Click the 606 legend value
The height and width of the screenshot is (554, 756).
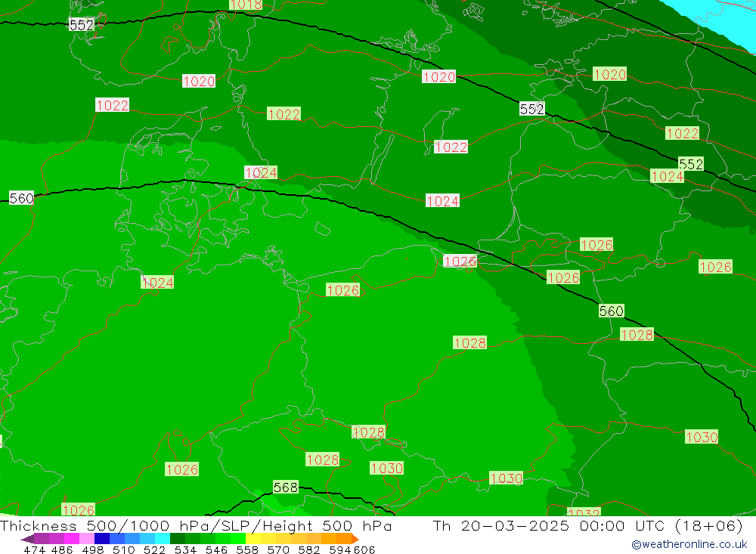click(x=364, y=549)
